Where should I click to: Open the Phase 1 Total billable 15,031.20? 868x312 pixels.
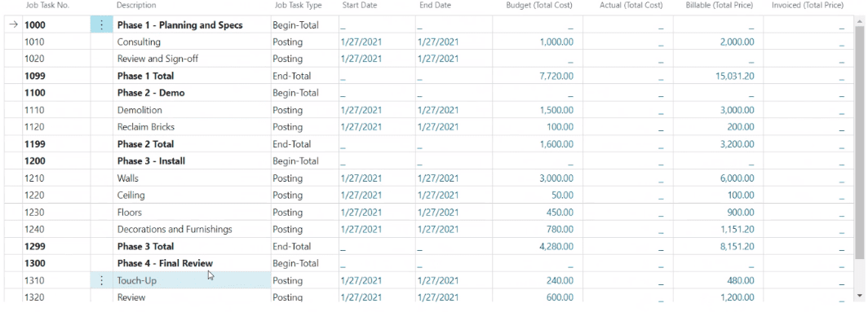tap(734, 76)
